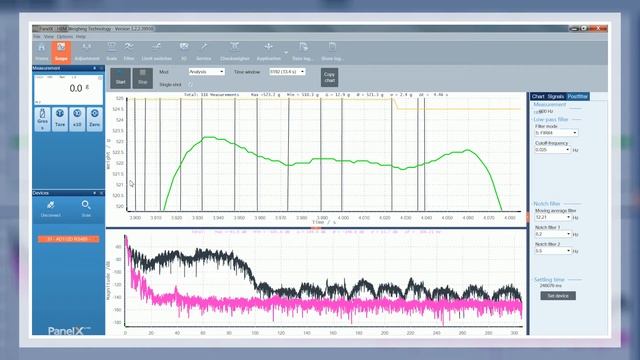Open the IO toolbar icon
Viewport: 640px width, 360px height.
tap(184, 52)
